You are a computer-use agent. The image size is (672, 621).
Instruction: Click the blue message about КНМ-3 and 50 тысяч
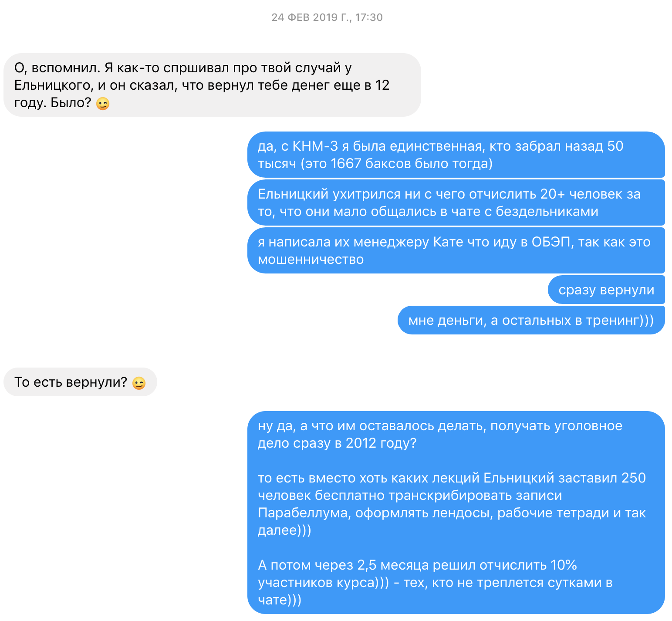[456, 155]
